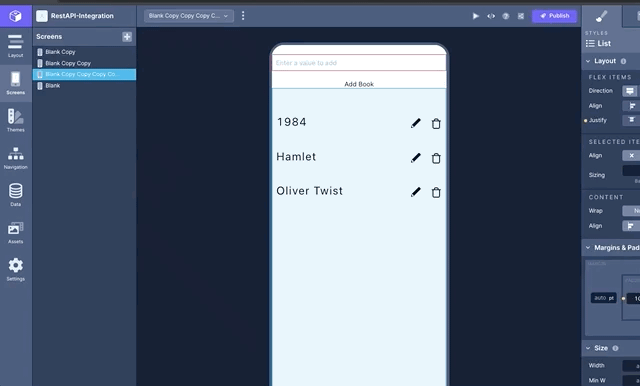Open Settings from the sidebar

pos(16,270)
